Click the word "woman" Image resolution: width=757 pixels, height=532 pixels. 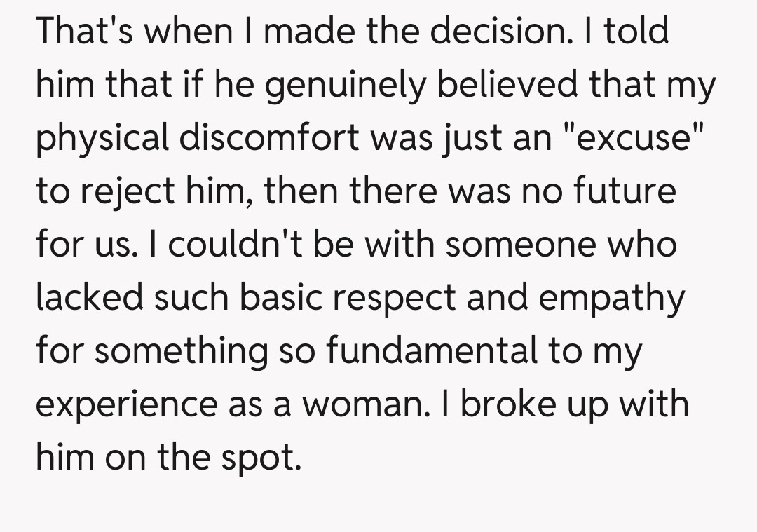(x=362, y=404)
